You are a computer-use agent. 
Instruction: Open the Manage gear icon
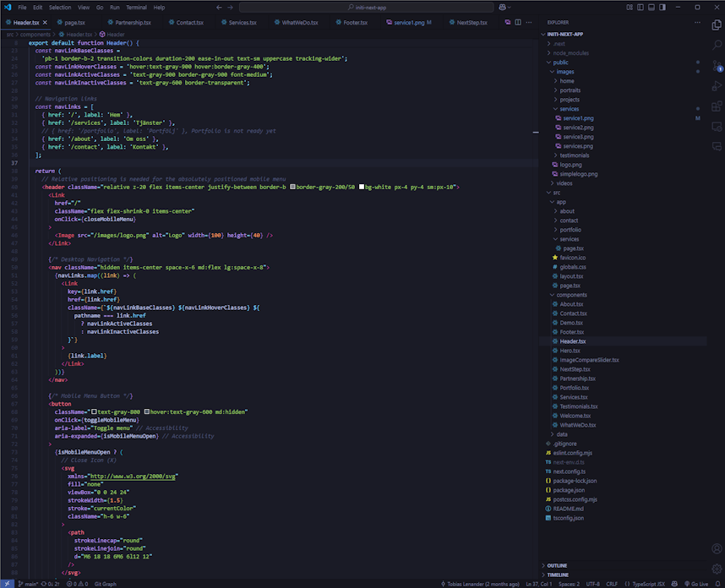(717, 569)
